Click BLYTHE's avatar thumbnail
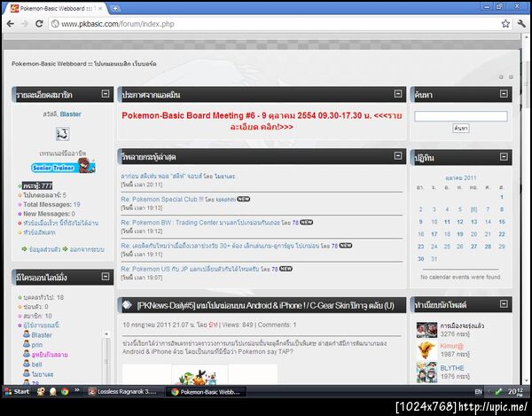Screen dimensions: 532x416 pyautogui.click(x=426, y=373)
